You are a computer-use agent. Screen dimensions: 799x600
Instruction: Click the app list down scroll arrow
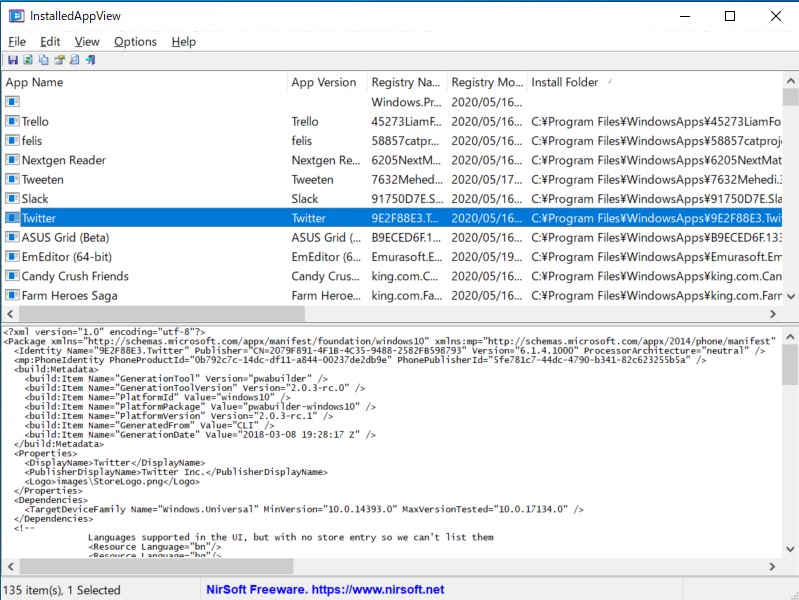(790, 296)
